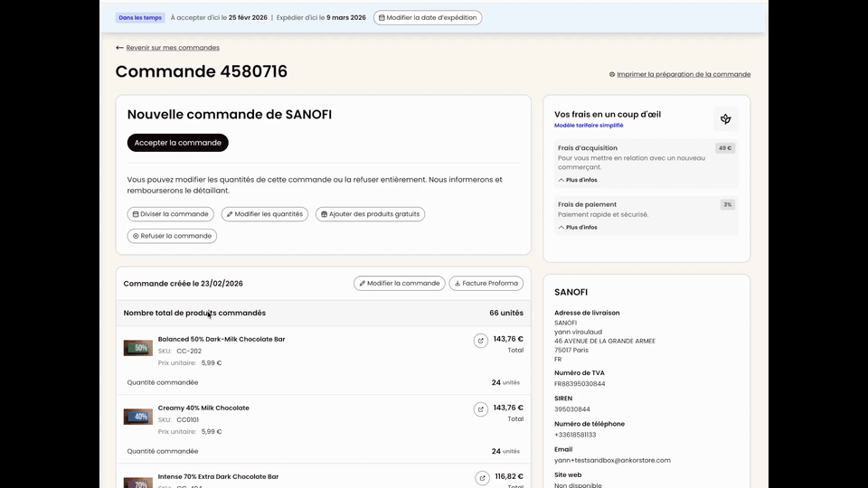
Task: Click Commande créée le 23/02/2026 text
Action: point(184,283)
